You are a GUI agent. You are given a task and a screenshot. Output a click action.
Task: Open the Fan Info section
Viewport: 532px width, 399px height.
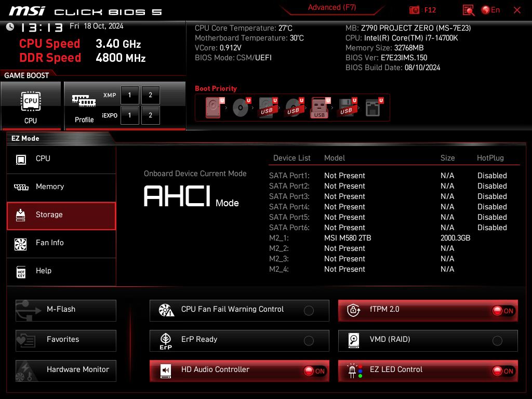61,243
